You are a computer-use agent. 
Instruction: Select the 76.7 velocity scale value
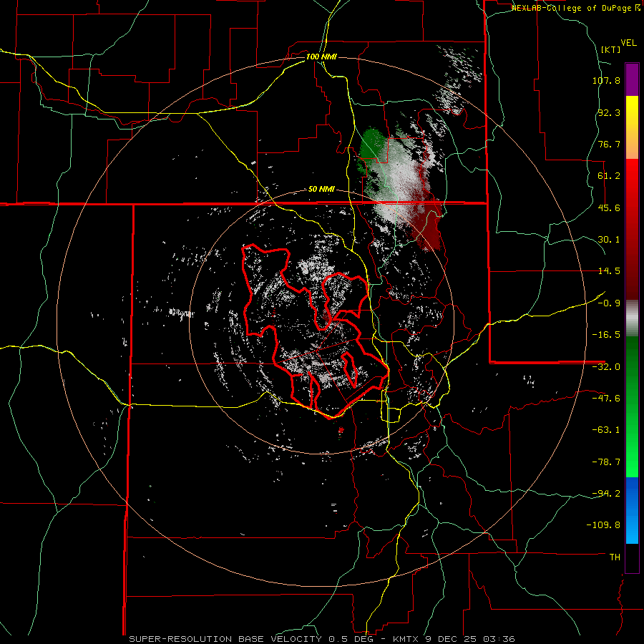click(x=609, y=144)
